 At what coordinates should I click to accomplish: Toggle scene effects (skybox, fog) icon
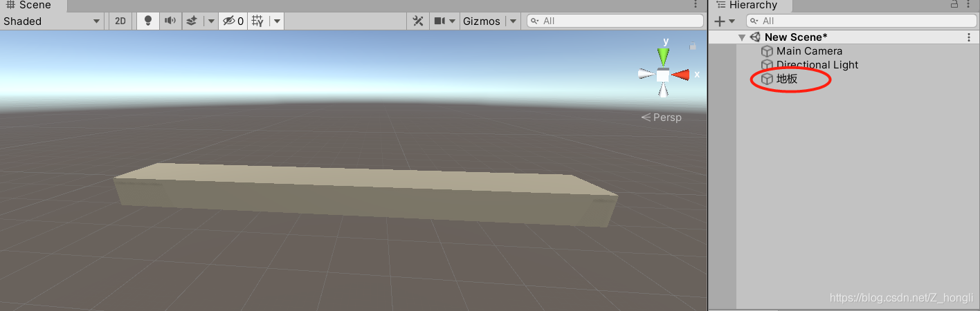192,21
